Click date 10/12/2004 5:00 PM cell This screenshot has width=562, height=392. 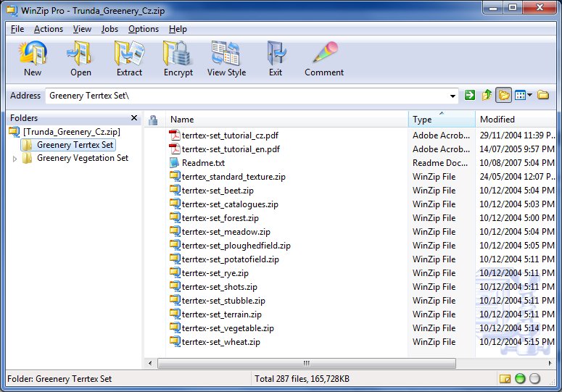(517, 217)
